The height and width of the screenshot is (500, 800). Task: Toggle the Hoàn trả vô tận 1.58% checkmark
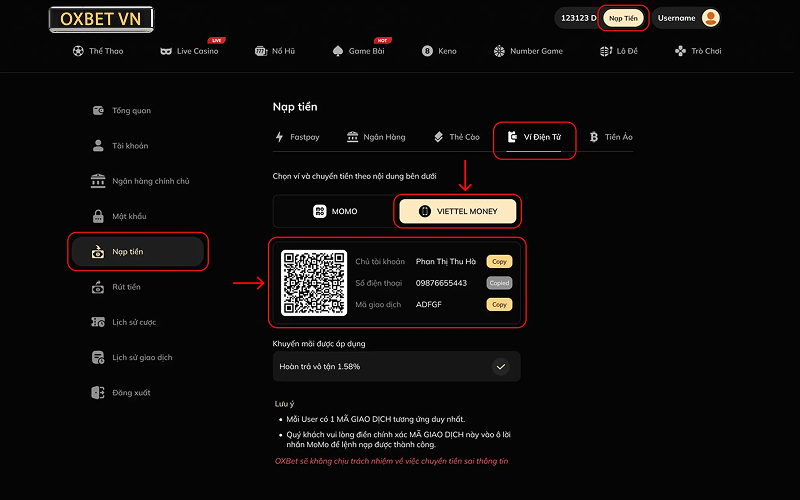point(501,366)
